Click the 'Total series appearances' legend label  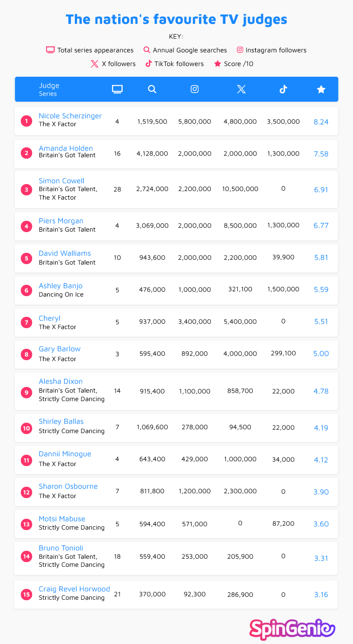pos(96,50)
